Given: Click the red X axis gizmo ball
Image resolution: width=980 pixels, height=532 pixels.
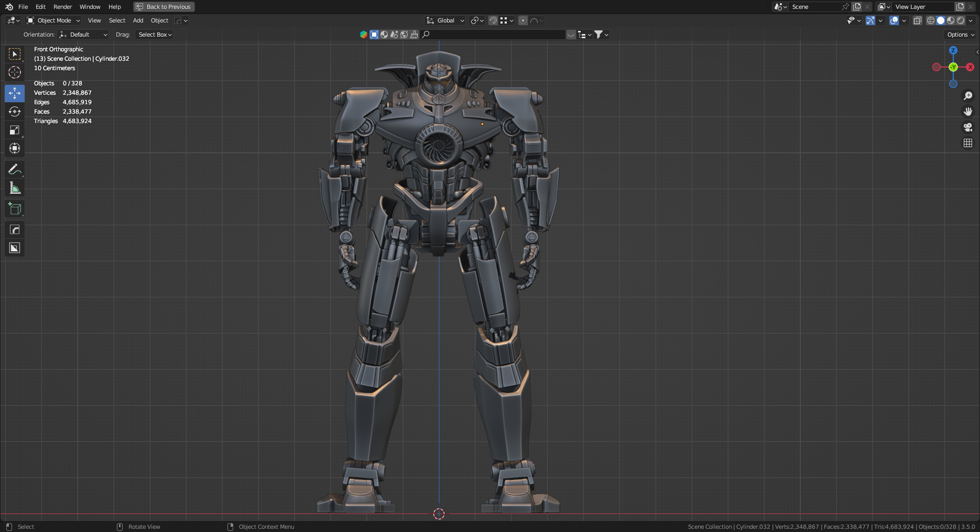Looking at the screenshot, I should (970, 67).
